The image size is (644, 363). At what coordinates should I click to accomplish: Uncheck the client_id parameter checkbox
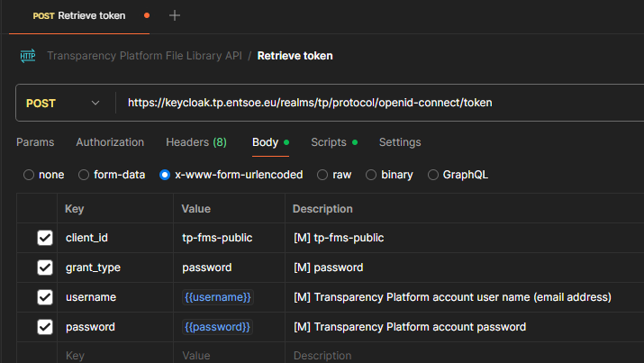[x=45, y=238]
